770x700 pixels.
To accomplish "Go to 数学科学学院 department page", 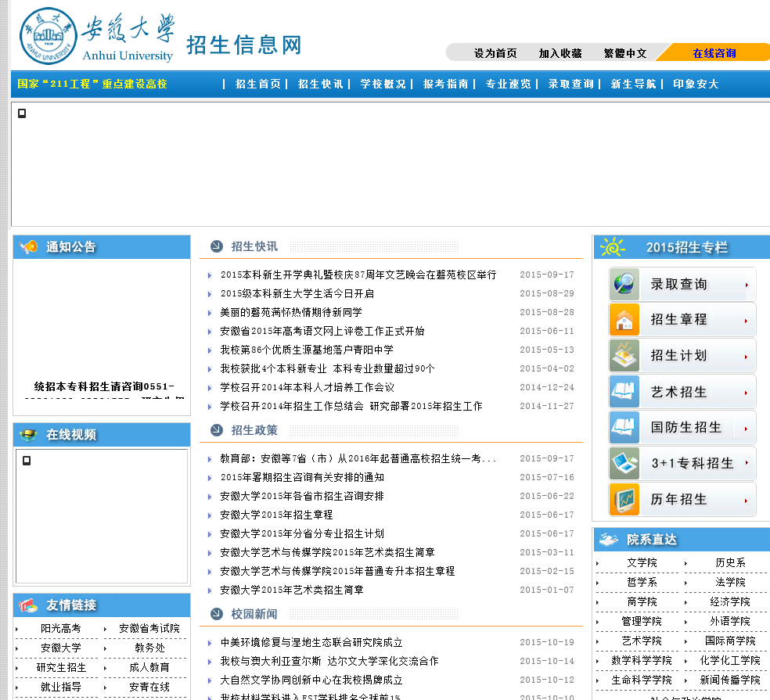I will point(642,660).
